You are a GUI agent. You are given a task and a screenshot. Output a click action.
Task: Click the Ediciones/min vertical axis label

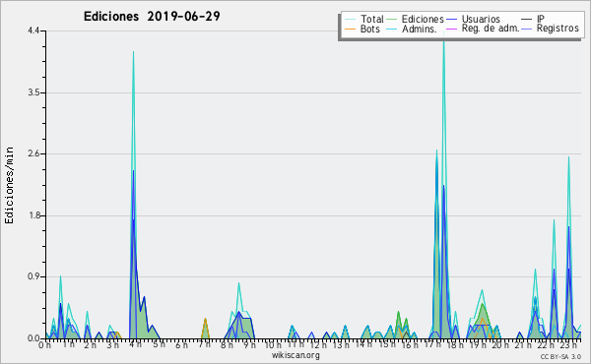point(9,185)
